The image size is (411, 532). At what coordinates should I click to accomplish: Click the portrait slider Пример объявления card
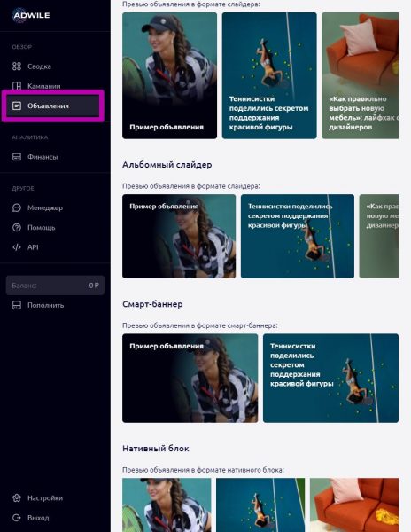click(x=169, y=75)
